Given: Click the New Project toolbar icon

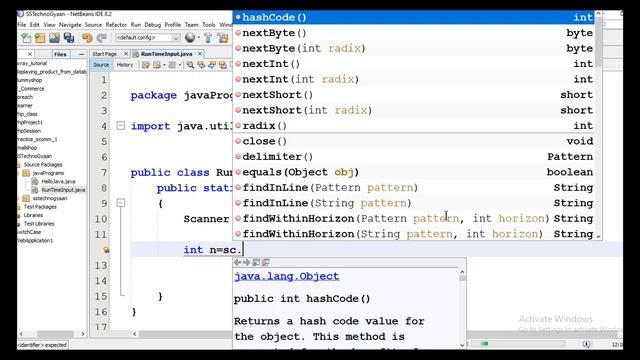Looking at the screenshot, I should (x=40, y=38).
